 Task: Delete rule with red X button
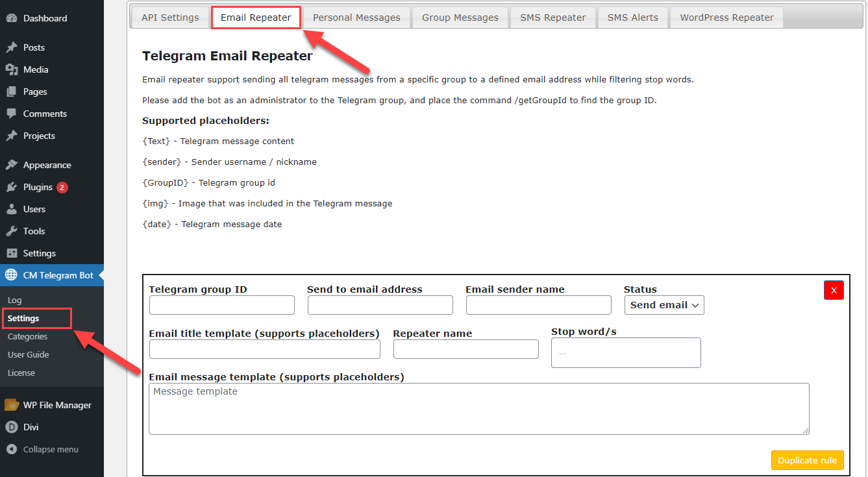point(834,290)
